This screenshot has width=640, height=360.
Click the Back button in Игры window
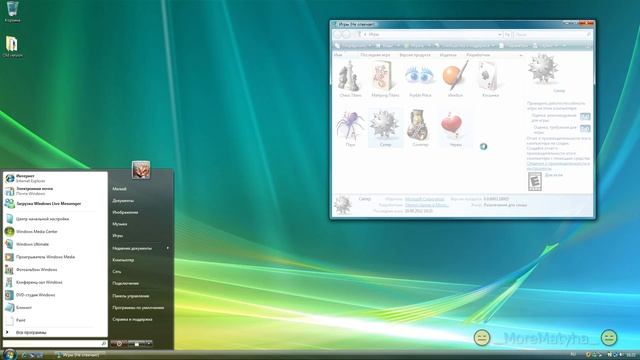tap(338, 35)
